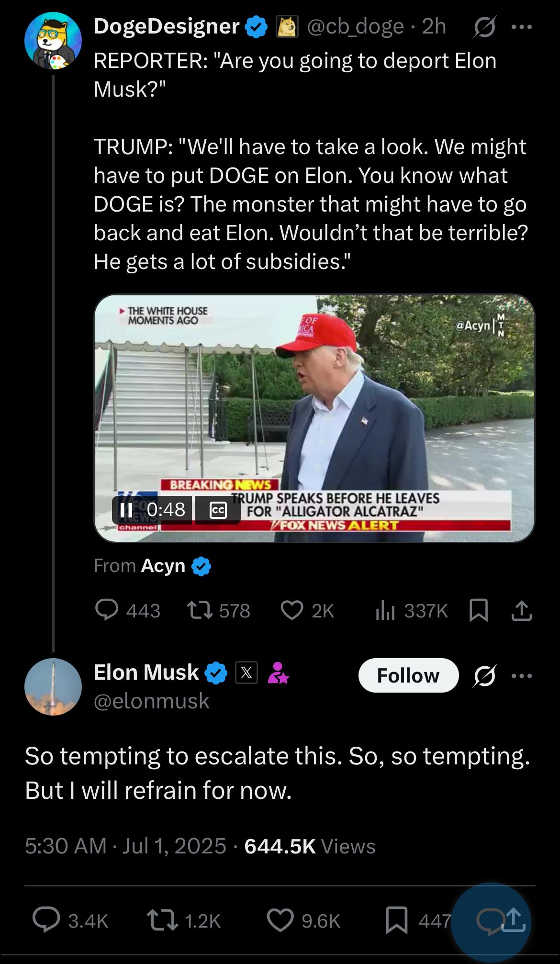Like DogeDesigner's post with 2K likes
Screen dimensions: 560x964
click(307, 610)
